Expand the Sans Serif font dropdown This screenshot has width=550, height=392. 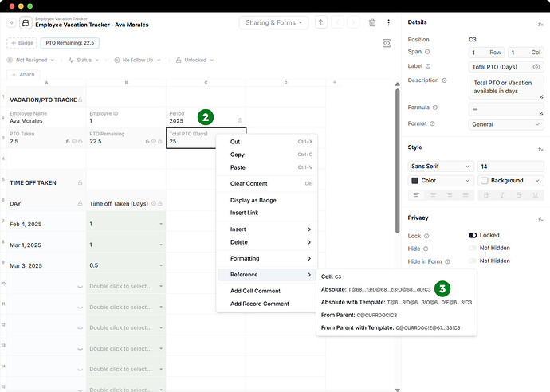tap(441, 167)
